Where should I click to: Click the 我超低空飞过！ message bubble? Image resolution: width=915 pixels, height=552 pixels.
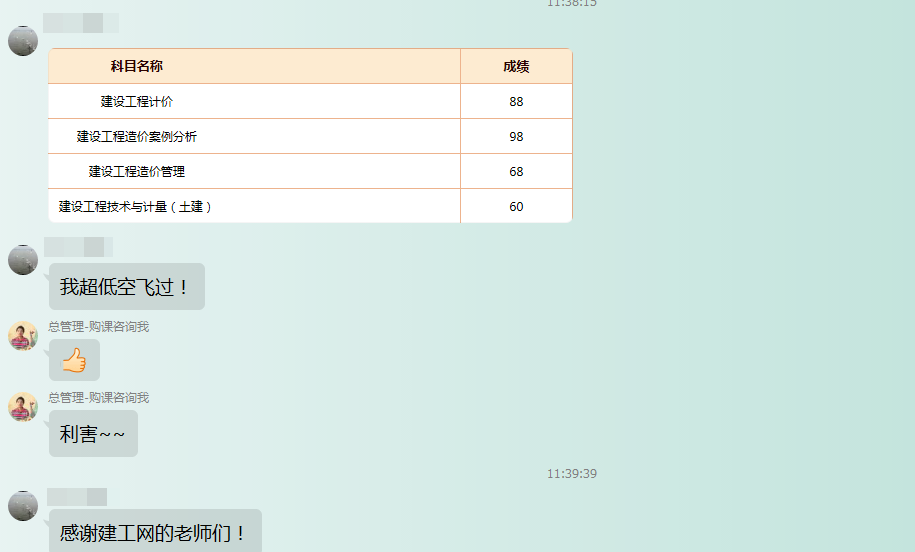click(126, 287)
